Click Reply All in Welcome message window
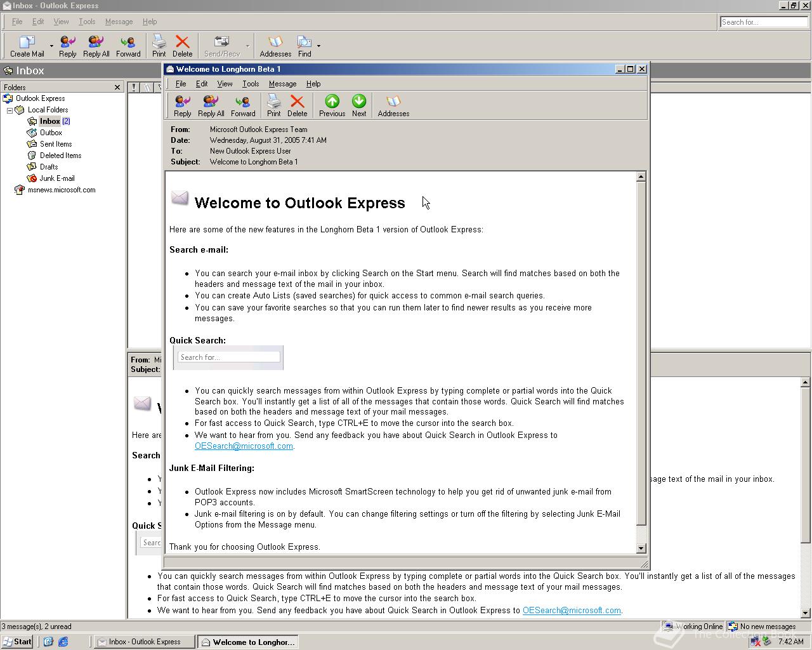Viewport: 812px width, 650px height. 211,106
